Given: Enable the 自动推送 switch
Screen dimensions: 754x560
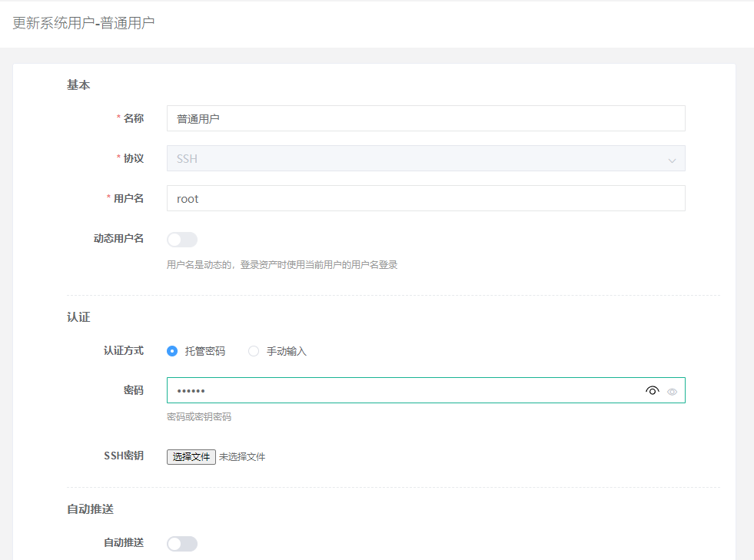Looking at the screenshot, I should click(181, 543).
